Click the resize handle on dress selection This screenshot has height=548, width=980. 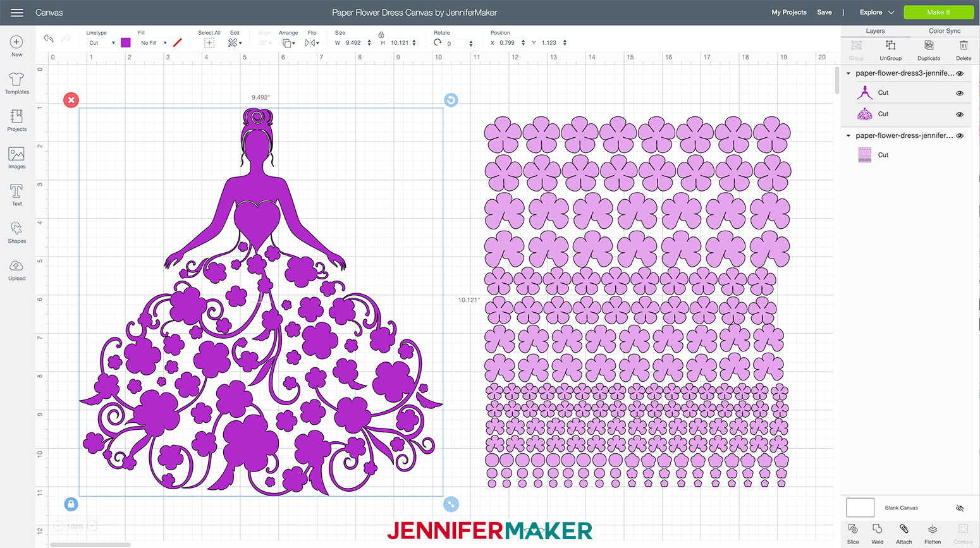point(451,504)
